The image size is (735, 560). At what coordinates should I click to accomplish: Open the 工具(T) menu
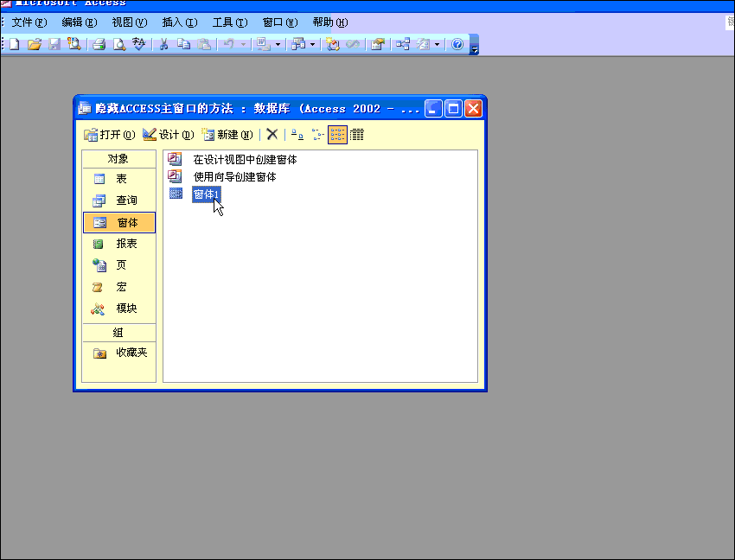point(230,22)
